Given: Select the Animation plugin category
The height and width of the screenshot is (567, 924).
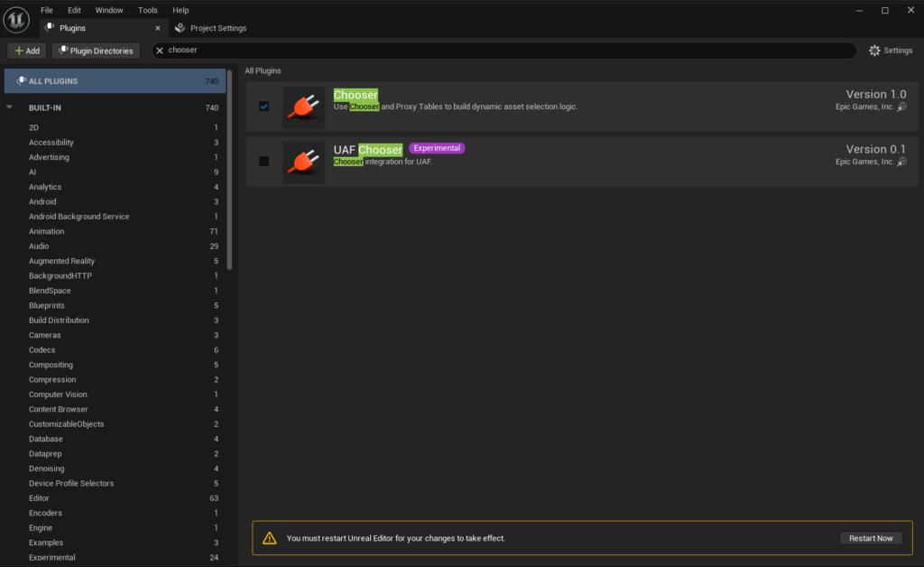Looking at the screenshot, I should [46, 231].
